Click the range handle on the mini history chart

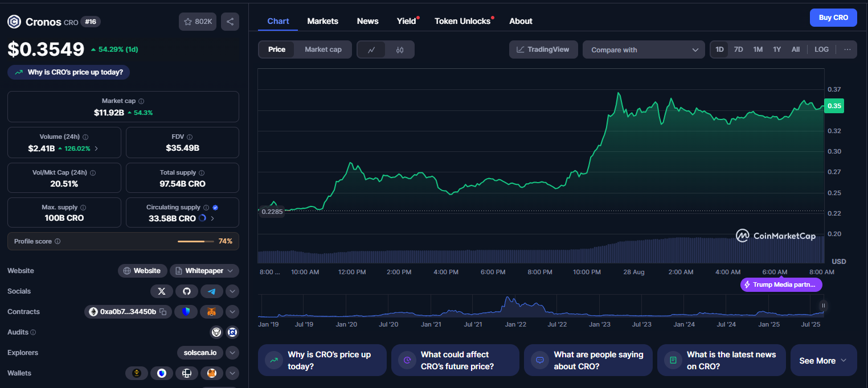tap(823, 306)
